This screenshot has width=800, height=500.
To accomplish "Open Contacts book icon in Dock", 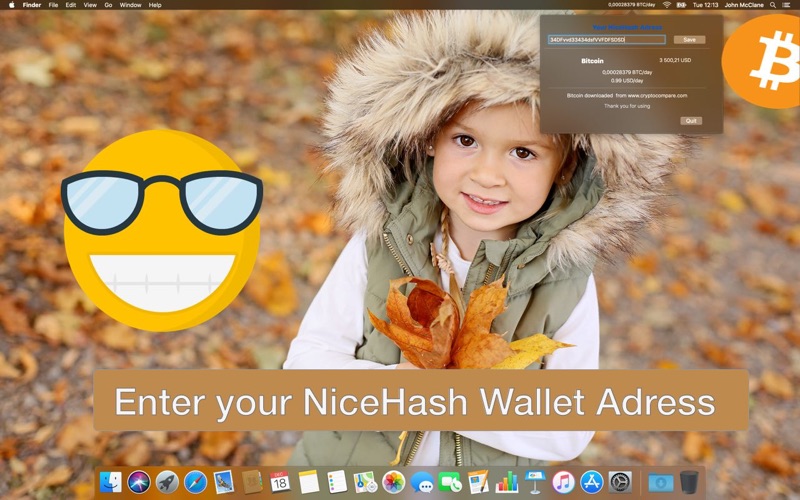I will (x=252, y=482).
